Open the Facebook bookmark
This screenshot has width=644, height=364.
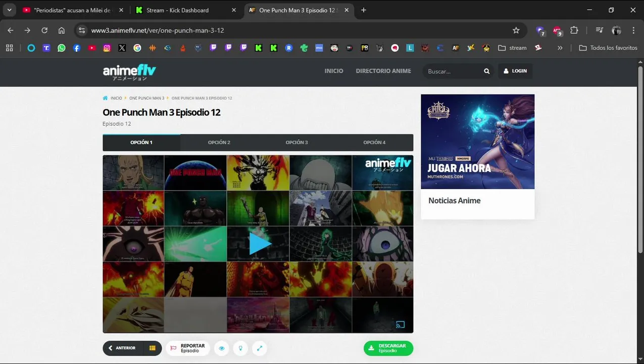point(77,48)
